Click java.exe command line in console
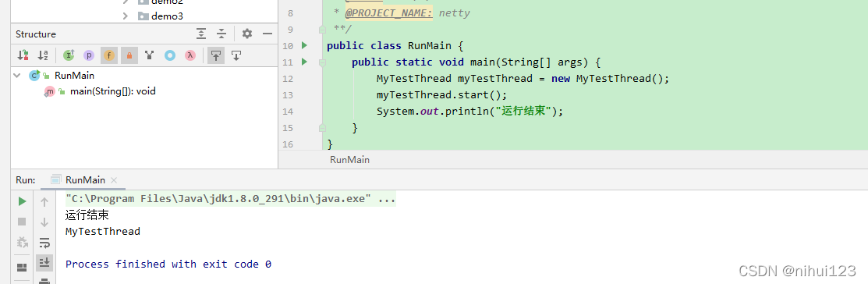 pyautogui.click(x=230, y=199)
